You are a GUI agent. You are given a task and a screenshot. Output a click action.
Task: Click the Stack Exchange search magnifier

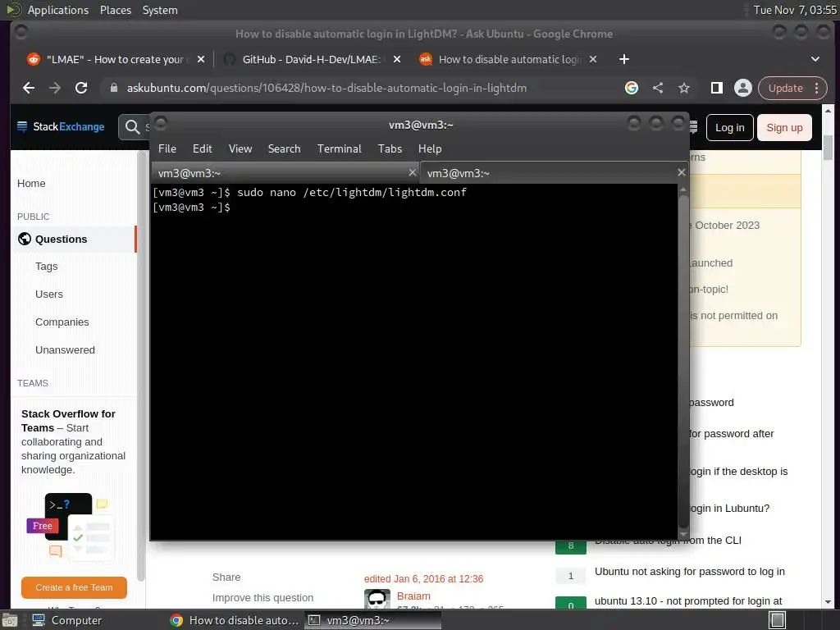pyautogui.click(x=132, y=127)
